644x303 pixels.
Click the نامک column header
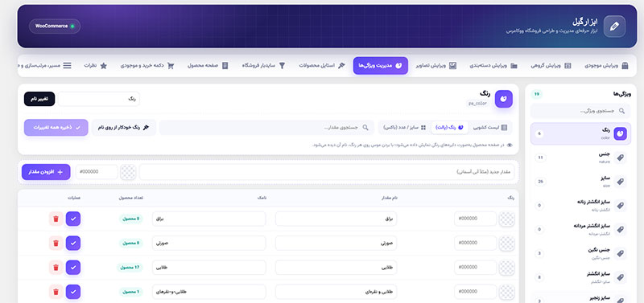[x=262, y=198]
